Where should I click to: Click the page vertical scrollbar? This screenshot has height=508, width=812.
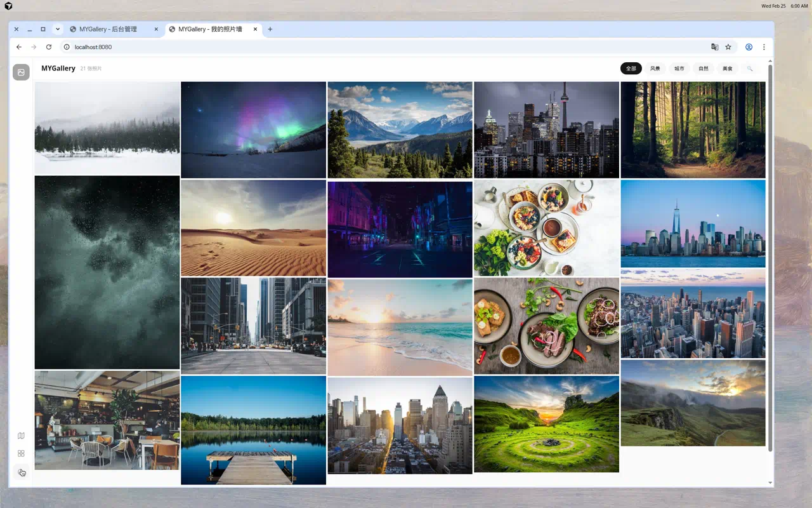click(770, 254)
